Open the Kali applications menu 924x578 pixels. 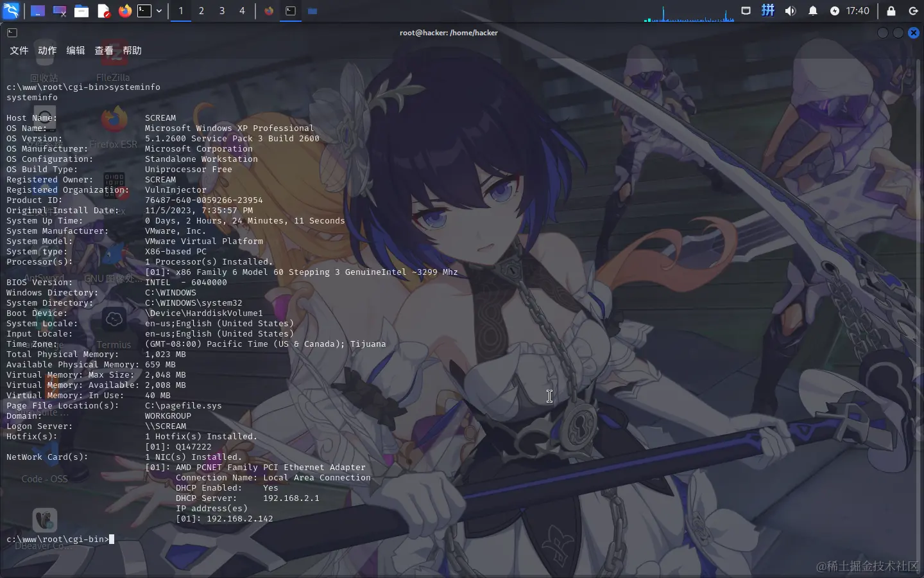pos(11,10)
